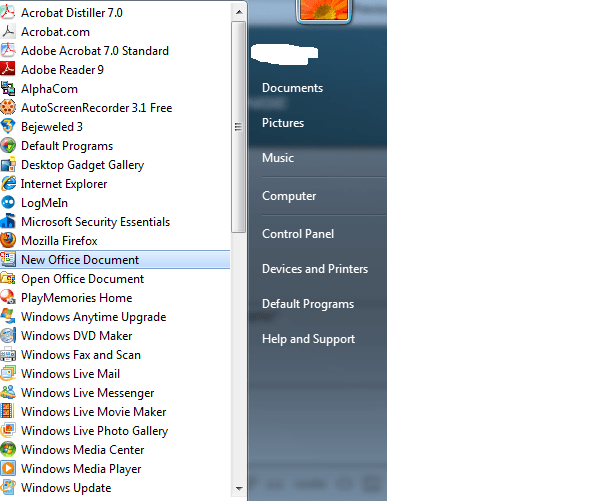This screenshot has height=501, width=614.
Task: Click the LogMeIn icon
Action: pyautogui.click(x=8, y=203)
